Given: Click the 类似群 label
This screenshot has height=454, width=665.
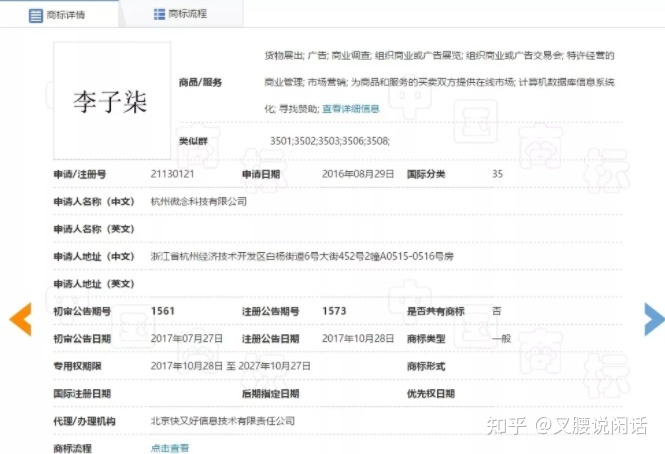Looking at the screenshot, I should (x=193, y=141).
